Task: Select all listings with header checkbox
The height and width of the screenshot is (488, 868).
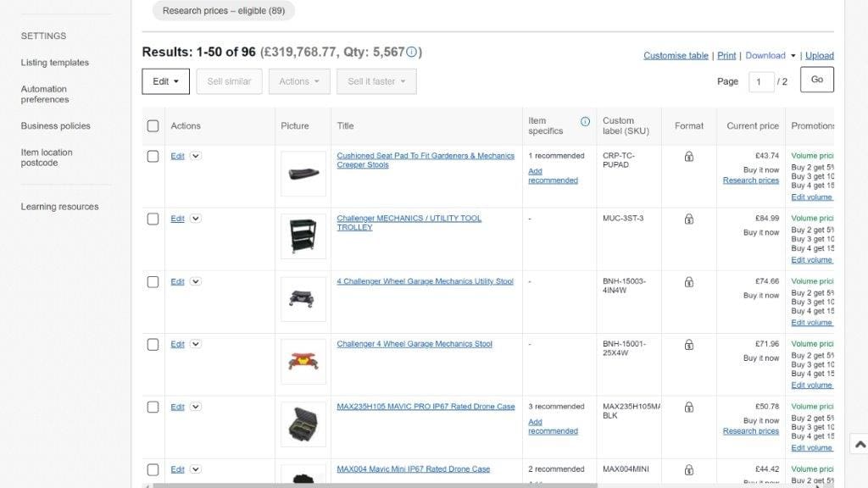Action: pos(153,126)
